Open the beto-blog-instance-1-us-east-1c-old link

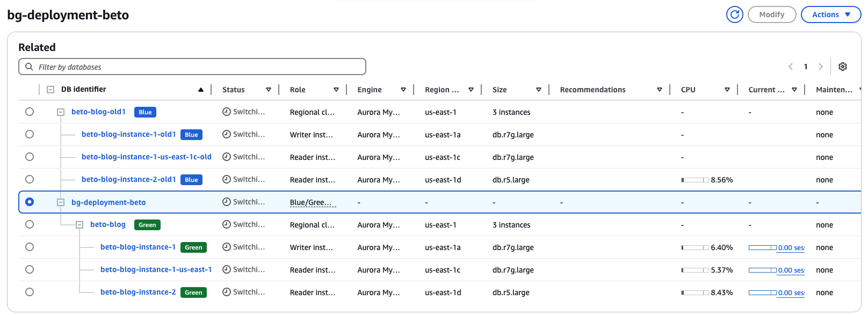(x=146, y=157)
